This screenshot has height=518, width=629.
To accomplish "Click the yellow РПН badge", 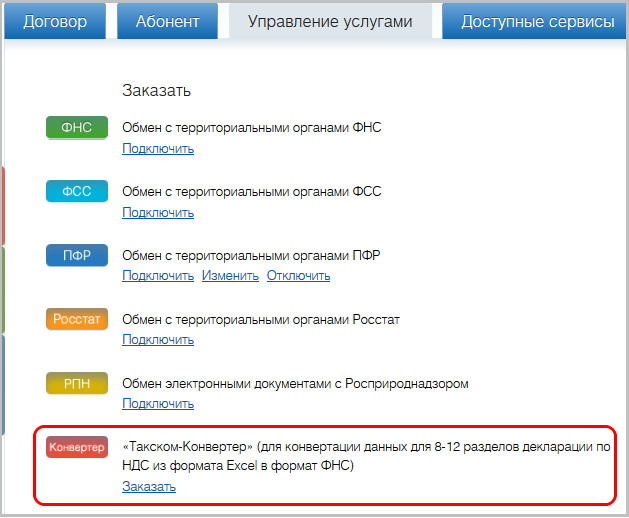I will tap(76, 384).
